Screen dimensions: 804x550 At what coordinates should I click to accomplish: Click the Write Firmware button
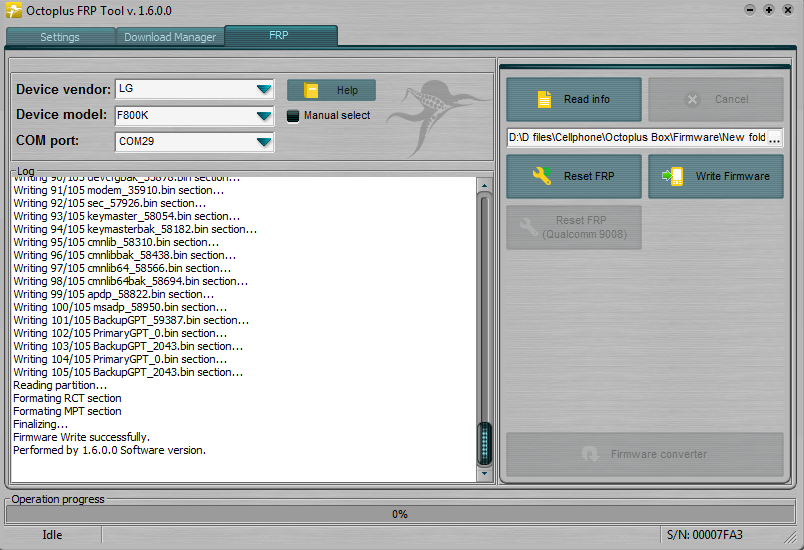[716, 176]
